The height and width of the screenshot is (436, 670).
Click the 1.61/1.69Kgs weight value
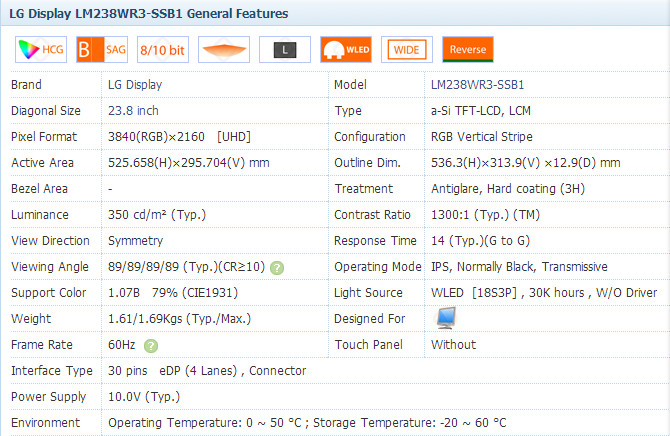tap(179, 319)
